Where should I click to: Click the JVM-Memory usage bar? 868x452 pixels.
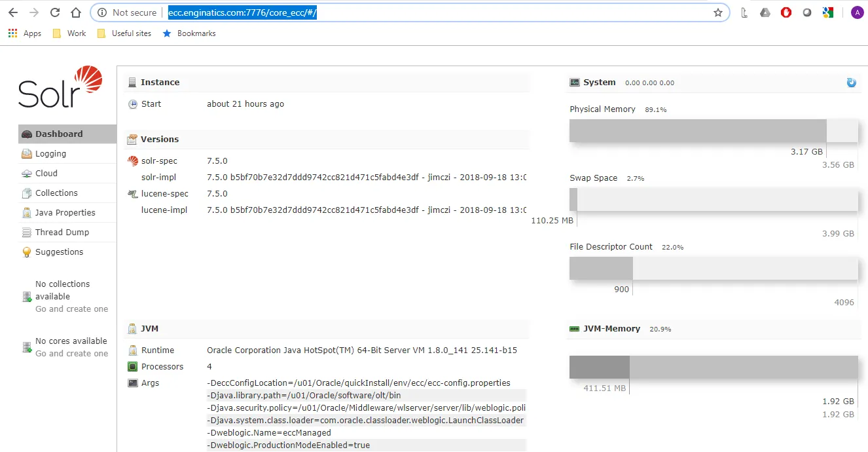coord(714,367)
